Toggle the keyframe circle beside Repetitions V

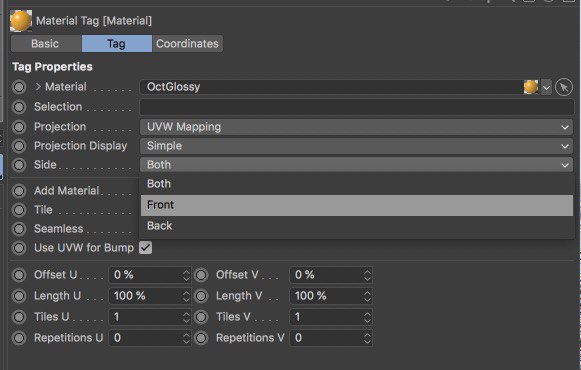click(x=201, y=338)
